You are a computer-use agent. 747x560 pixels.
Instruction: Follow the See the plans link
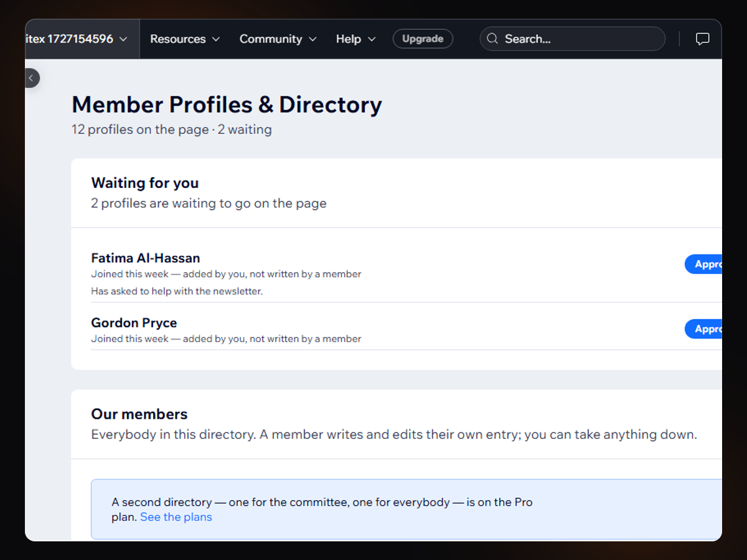[176, 517]
